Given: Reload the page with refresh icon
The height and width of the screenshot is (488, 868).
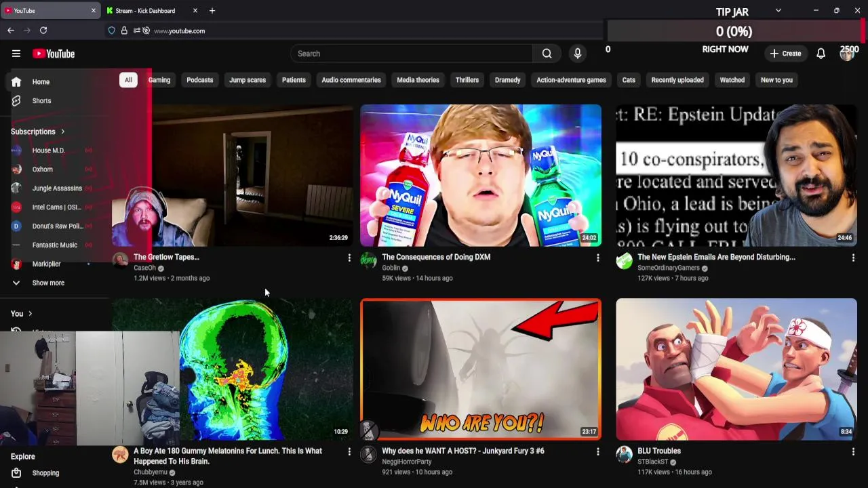Looking at the screenshot, I should [x=43, y=30].
